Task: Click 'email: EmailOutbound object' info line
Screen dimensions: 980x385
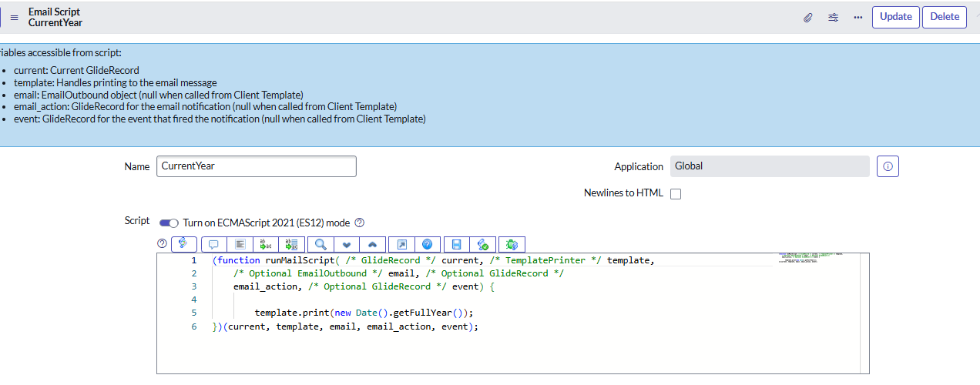Action: pyautogui.click(x=159, y=95)
